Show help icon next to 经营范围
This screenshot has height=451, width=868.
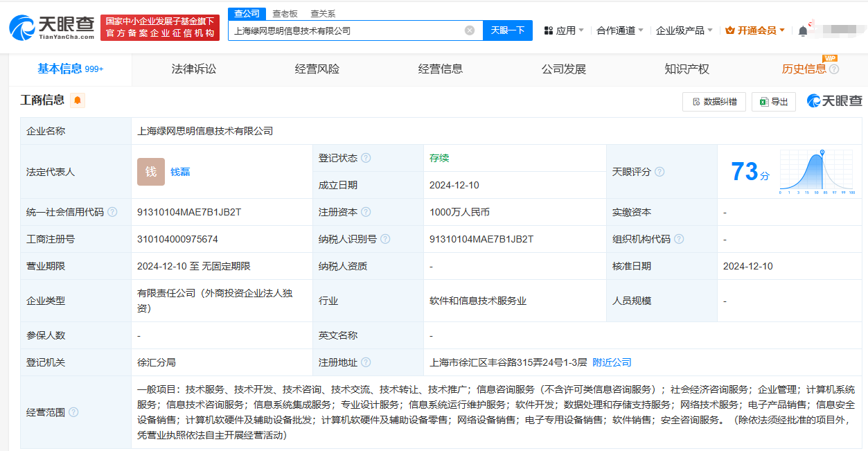click(73, 412)
